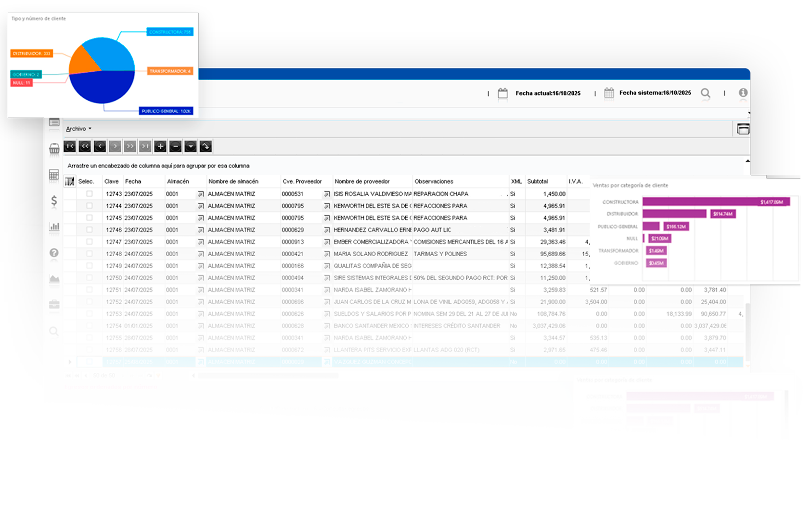Sort by the Fecha column header
The image size is (812, 520).
tap(143, 182)
